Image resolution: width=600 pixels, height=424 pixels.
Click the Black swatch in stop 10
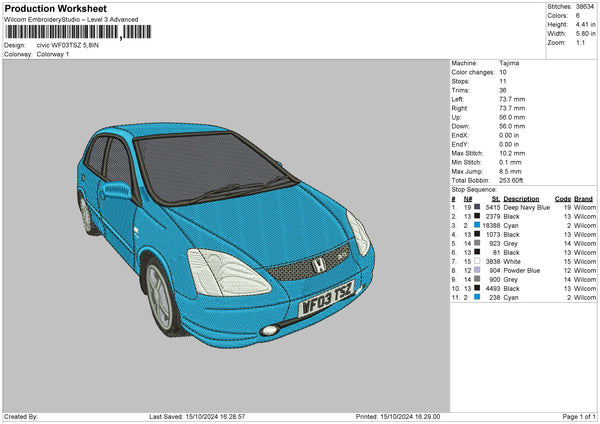point(478,288)
